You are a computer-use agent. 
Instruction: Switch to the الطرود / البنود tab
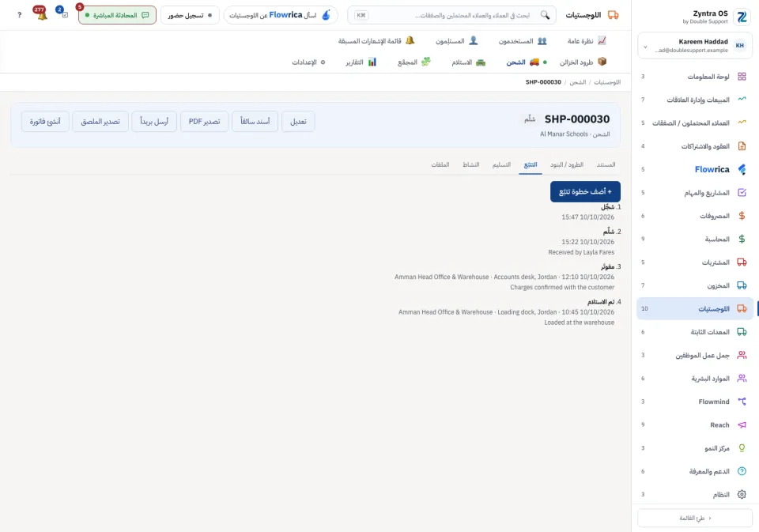(x=567, y=164)
